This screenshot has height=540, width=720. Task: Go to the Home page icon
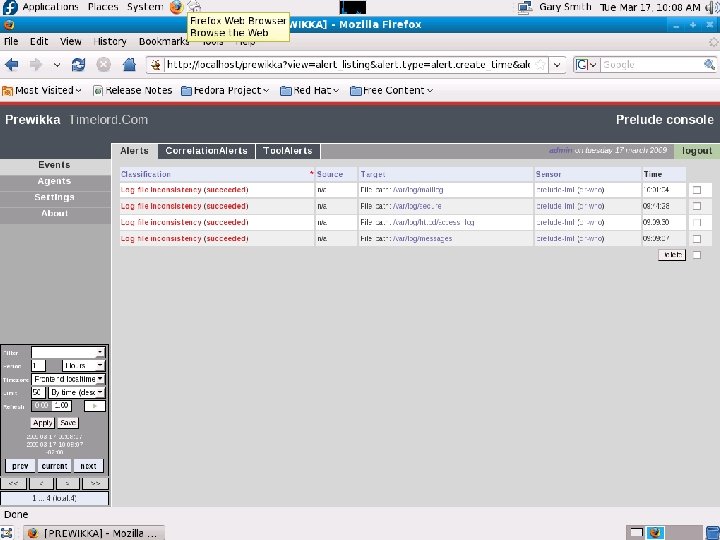(129, 65)
